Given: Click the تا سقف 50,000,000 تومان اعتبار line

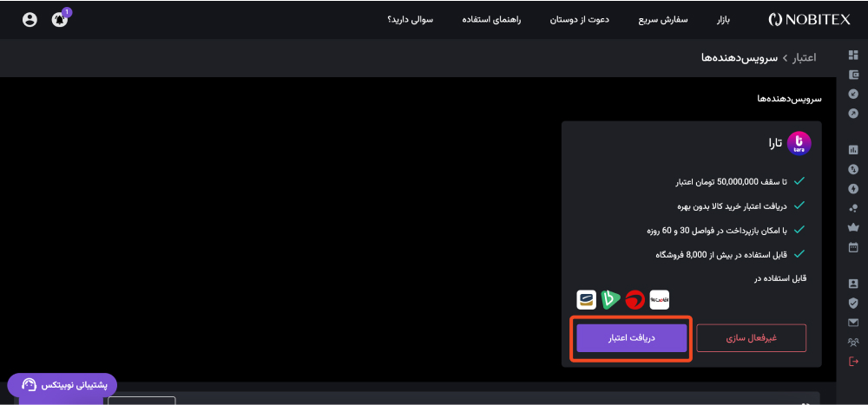Looking at the screenshot, I should click(733, 181).
